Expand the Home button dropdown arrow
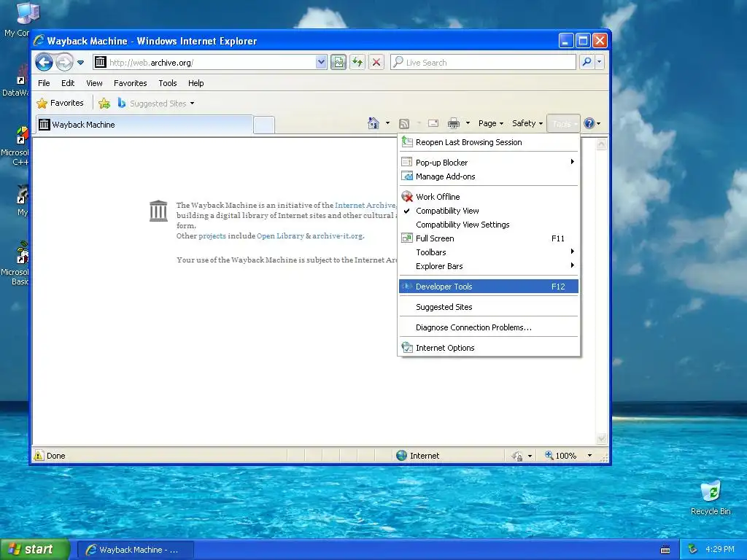This screenshot has height=560, width=747. pos(387,123)
